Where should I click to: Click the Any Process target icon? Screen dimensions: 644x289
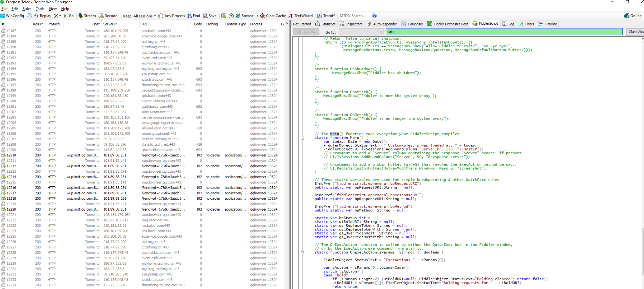tap(161, 16)
